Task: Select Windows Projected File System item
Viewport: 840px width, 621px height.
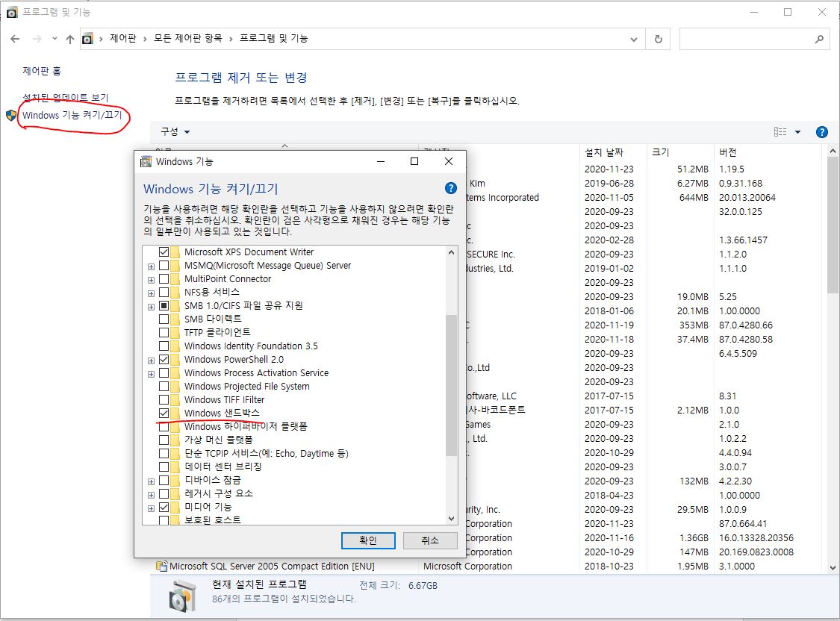Action: 247,387
